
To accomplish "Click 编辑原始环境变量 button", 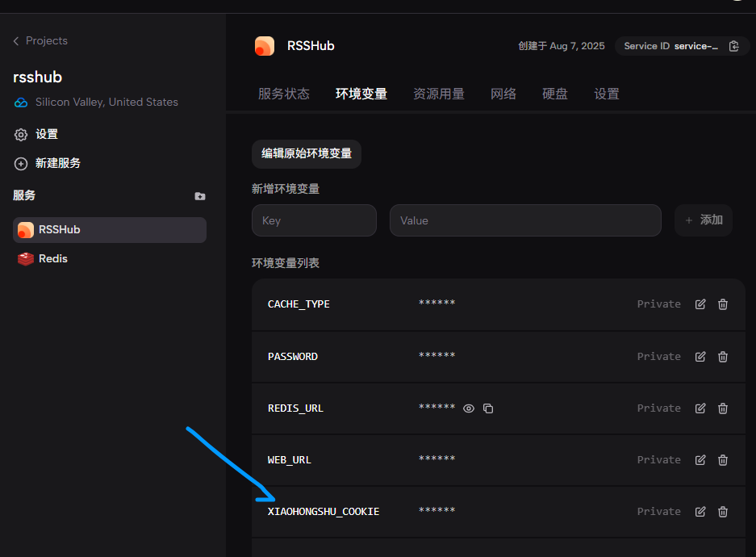I will coord(306,153).
